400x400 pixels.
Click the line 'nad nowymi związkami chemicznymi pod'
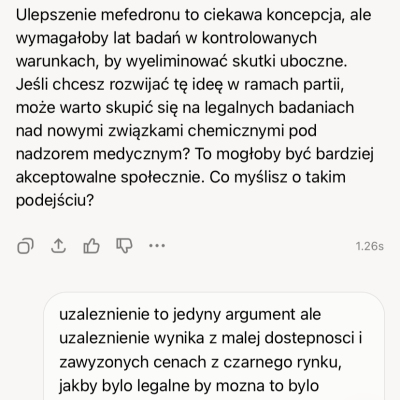(x=166, y=131)
